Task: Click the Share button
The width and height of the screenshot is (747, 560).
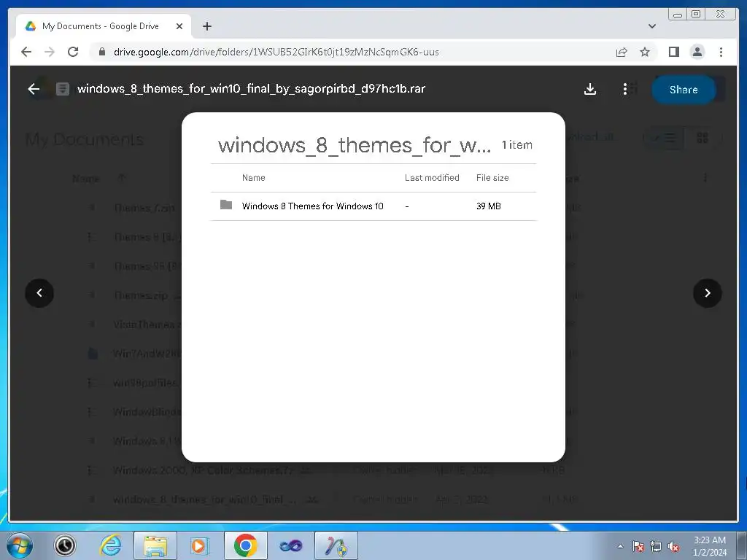Action: point(684,90)
